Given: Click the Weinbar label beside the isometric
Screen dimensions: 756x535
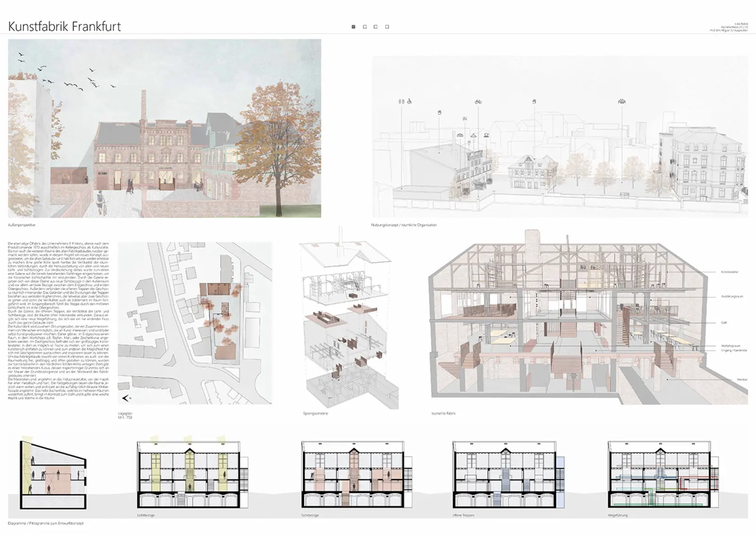Looking at the screenshot, I should coord(741,380).
